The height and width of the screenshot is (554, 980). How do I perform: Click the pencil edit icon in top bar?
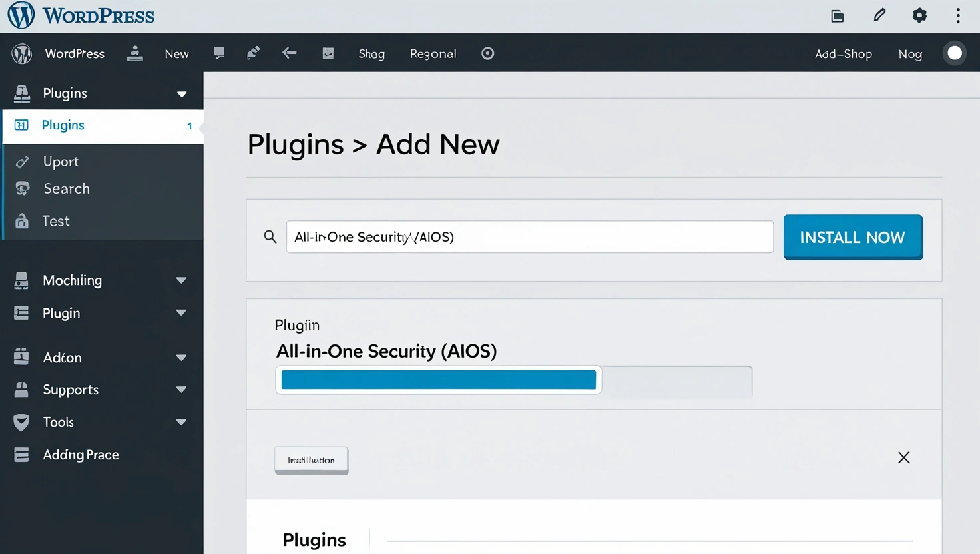[x=879, y=15]
